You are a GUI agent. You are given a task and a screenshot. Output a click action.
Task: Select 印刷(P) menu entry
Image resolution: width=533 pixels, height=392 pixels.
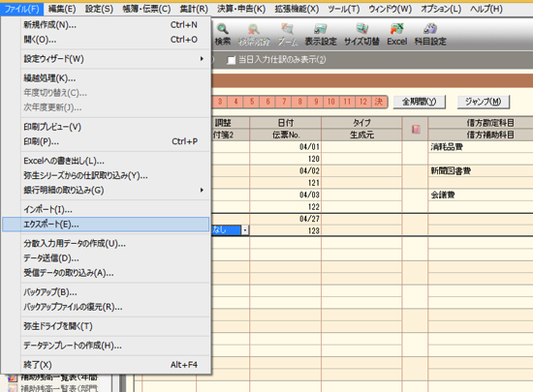(x=106, y=141)
